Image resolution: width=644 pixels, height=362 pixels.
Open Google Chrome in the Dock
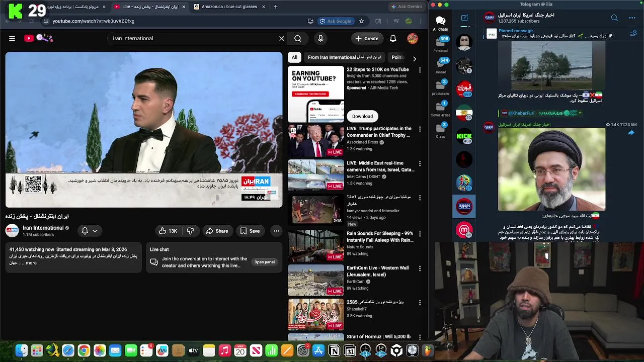tap(84, 350)
